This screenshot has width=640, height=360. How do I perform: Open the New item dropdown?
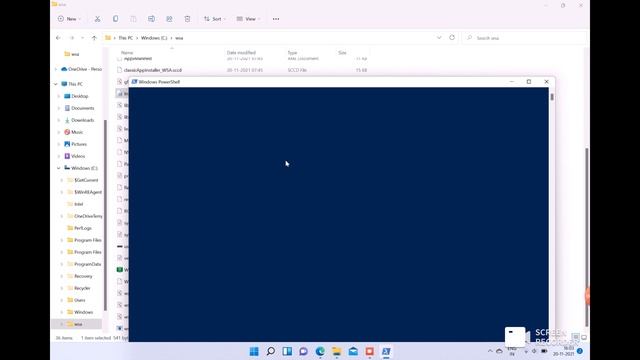point(69,19)
